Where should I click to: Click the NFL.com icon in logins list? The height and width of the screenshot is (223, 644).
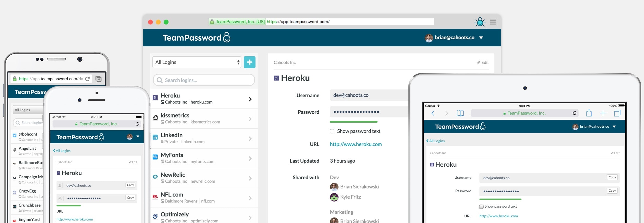155,196
